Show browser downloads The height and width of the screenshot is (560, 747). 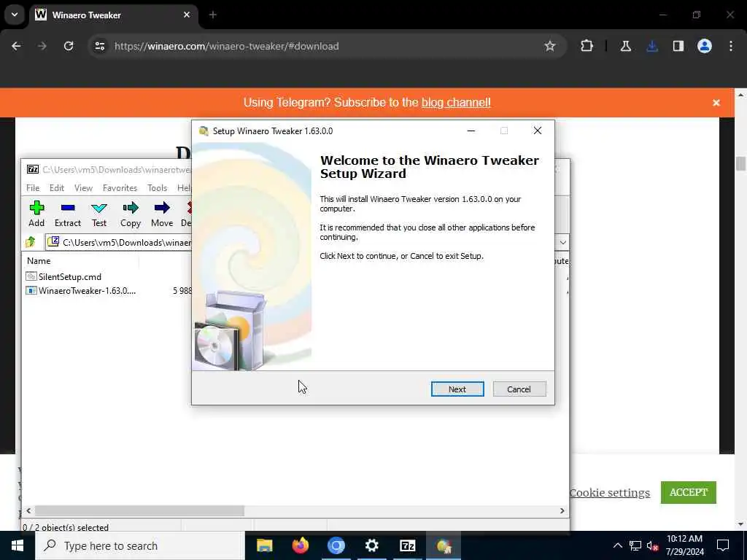[652, 46]
